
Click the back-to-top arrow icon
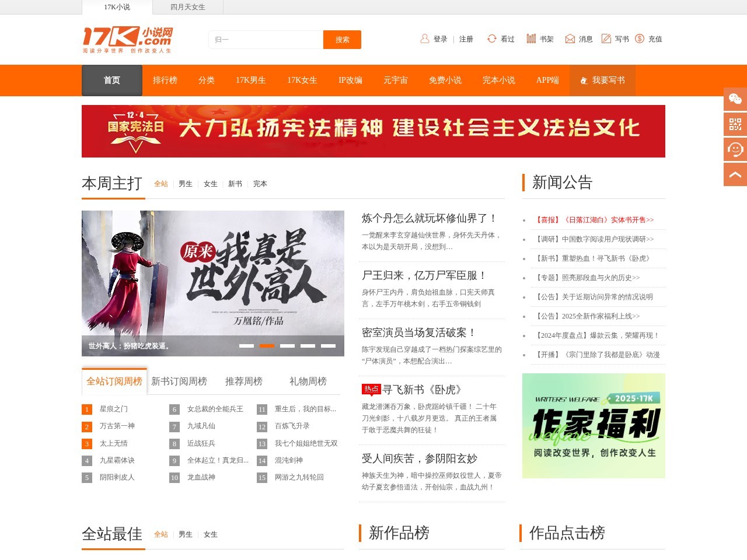(735, 174)
